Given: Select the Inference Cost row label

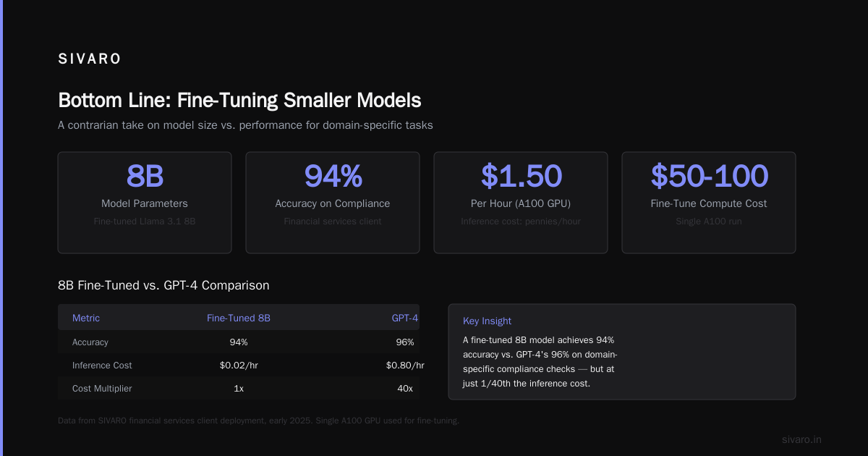Looking at the screenshot, I should (x=102, y=365).
